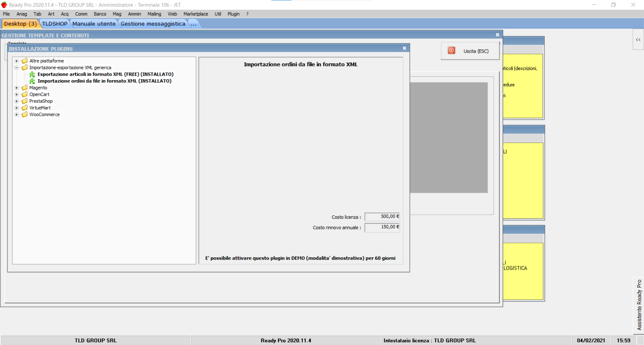Select Importazione ordini da file XML item
The width and height of the screenshot is (644, 345).
pos(104,81)
